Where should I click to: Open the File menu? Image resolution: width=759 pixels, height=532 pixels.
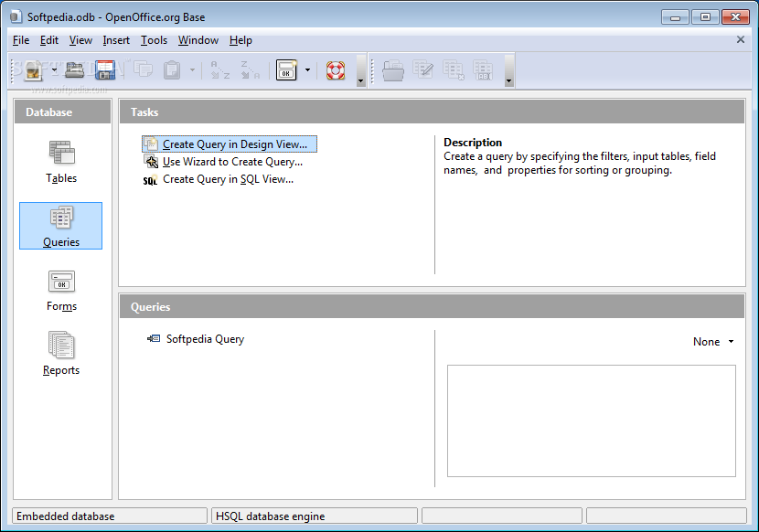click(x=21, y=40)
